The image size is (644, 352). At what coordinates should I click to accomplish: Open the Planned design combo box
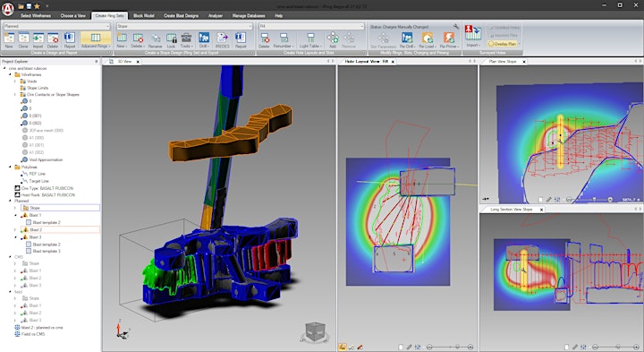pyautogui.click(x=56, y=26)
